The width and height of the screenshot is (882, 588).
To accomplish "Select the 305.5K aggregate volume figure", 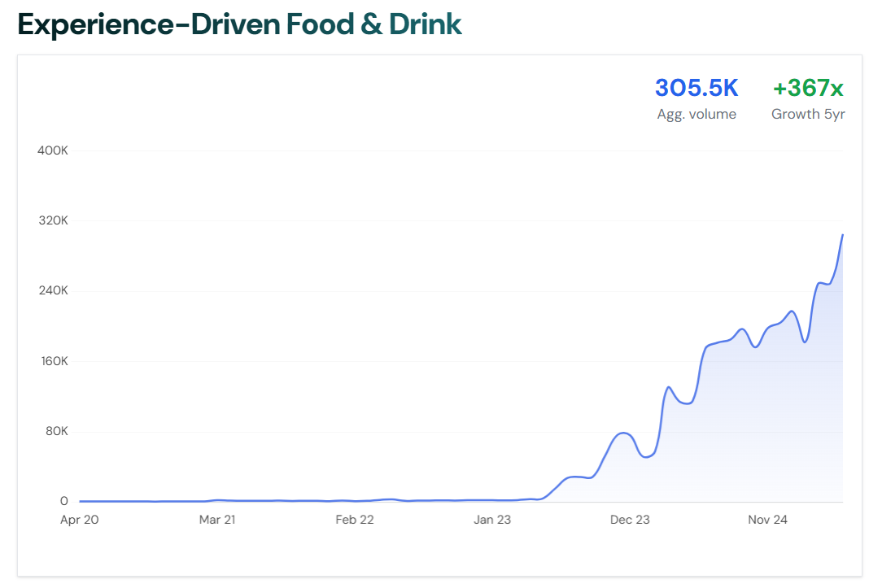I will coord(696,88).
